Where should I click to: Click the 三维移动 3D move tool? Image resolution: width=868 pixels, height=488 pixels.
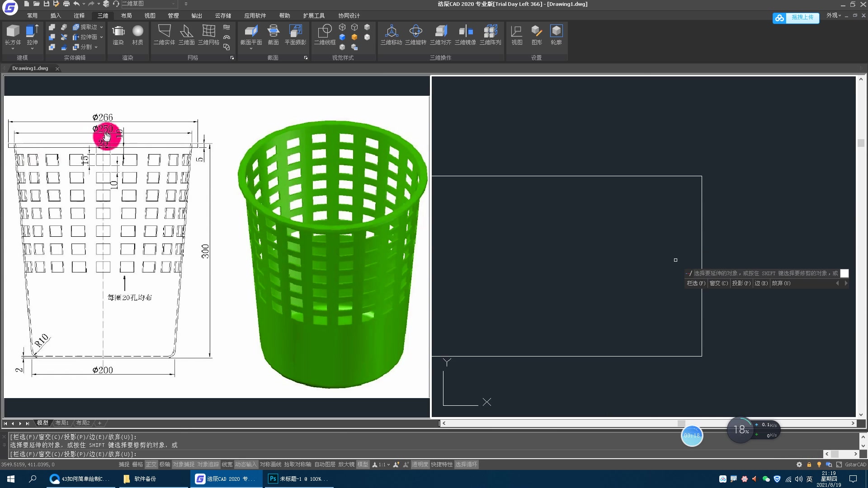coord(391,35)
